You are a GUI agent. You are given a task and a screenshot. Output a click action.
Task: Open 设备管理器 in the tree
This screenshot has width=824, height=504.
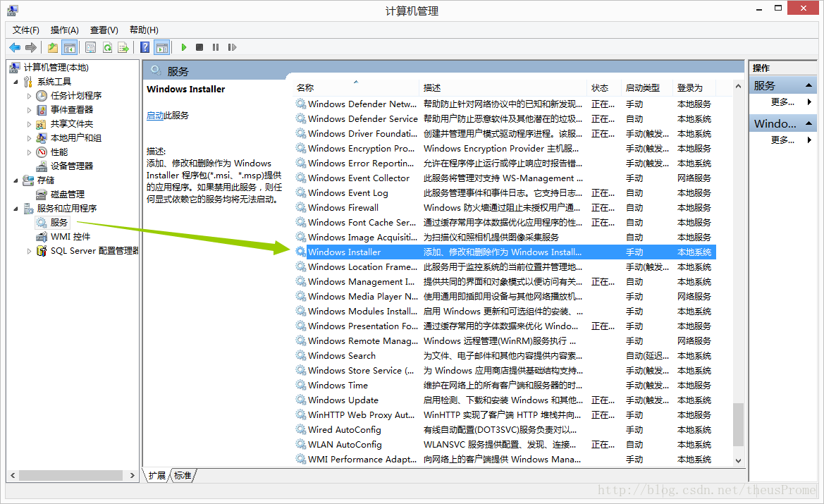tap(72, 166)
